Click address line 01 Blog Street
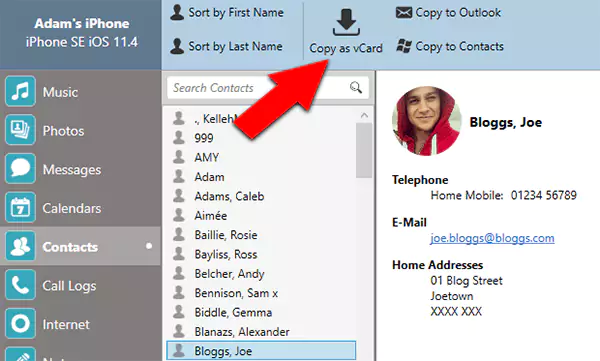This screenshot has width=600, height=361. tap(466, 281)
